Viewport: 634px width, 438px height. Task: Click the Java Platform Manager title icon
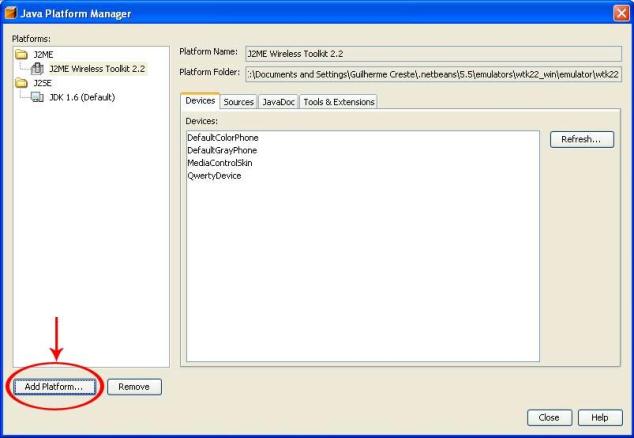tap(11, 12)
